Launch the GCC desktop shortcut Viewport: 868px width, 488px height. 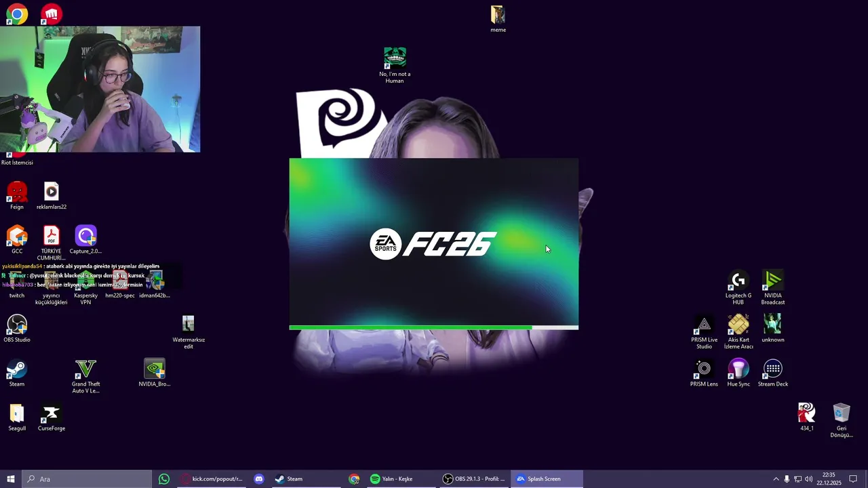17,240
